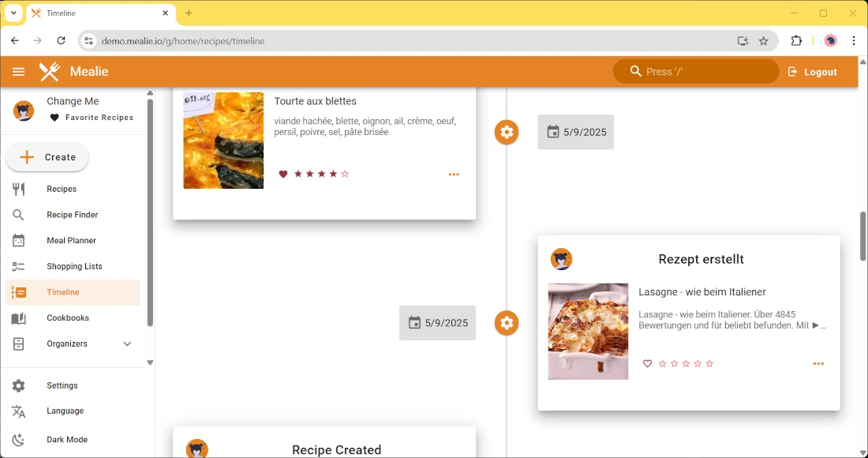Click the search field "Press '/'"
The image size is (868, 458).
tap(696, 71)
